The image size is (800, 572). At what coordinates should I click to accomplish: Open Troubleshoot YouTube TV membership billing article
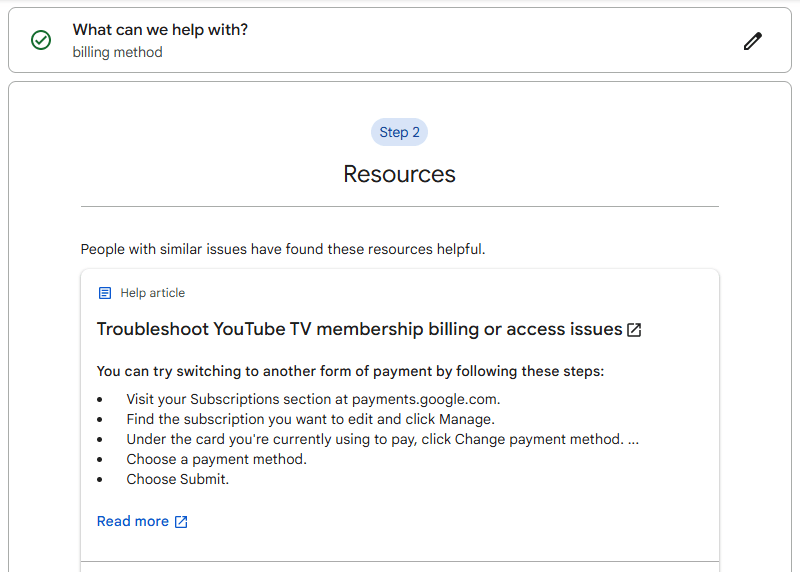(360, 329)
